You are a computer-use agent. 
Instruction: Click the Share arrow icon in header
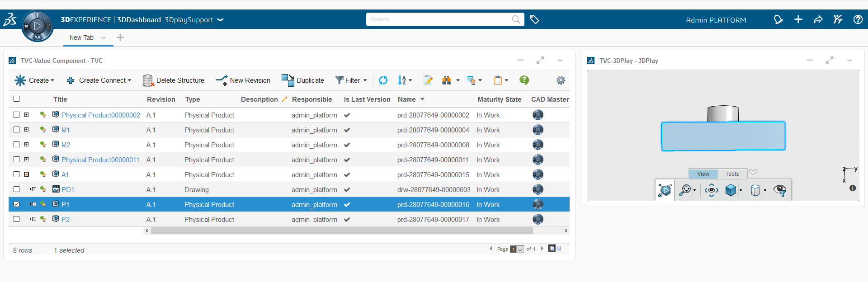818,19
